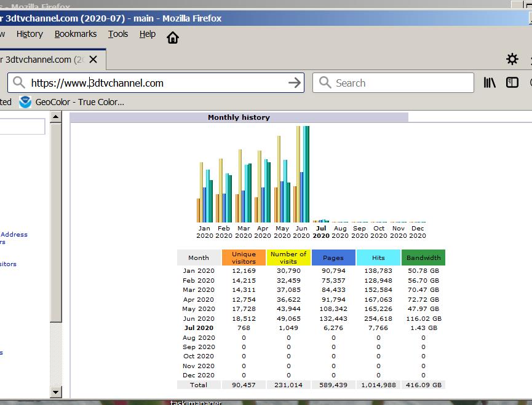The height and width of the screenshot is (405, 532).
Task: Close the 3dtvchannel.com tab
Action: (93, 60)
